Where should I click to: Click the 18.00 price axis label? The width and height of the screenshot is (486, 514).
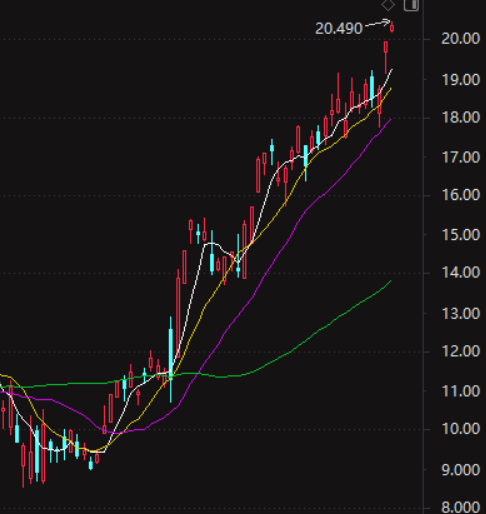pos(461,118)
